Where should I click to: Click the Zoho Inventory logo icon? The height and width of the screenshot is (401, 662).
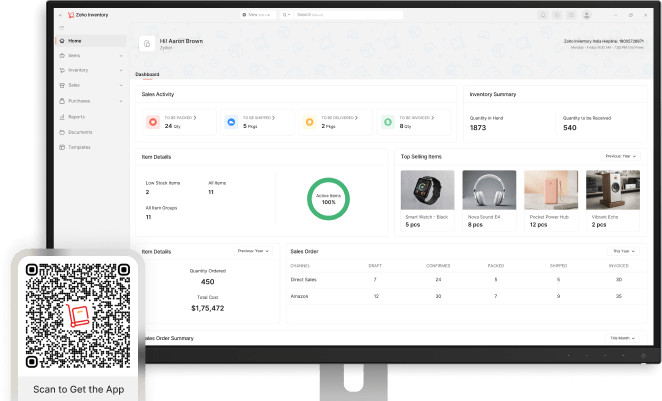click(71, 15)
